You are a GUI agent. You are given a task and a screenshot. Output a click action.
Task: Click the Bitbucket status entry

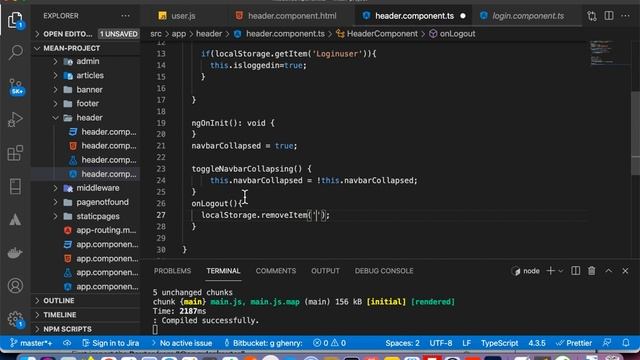pos(263,343)
